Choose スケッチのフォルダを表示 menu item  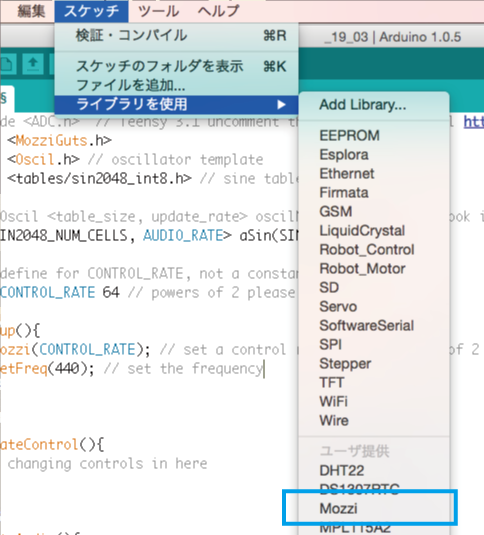[176, 66]
